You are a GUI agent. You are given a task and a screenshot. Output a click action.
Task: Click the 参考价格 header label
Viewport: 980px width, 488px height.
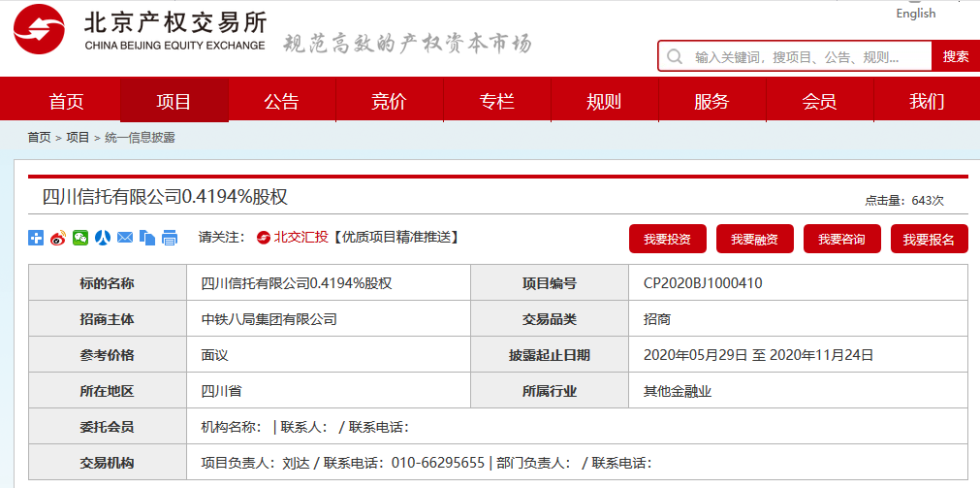point(107,355)
